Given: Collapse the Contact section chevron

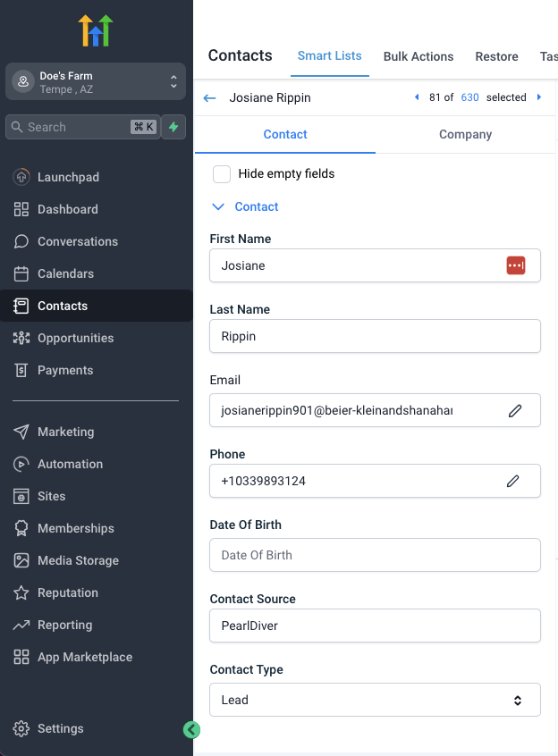Looking at the screenshot, I should coord(217,206).
